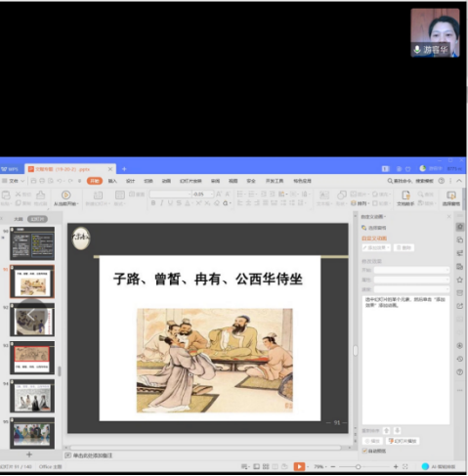This screenshot has height=476, width=468.
Task: Click the Text Box icon
Action: (324, 195)
